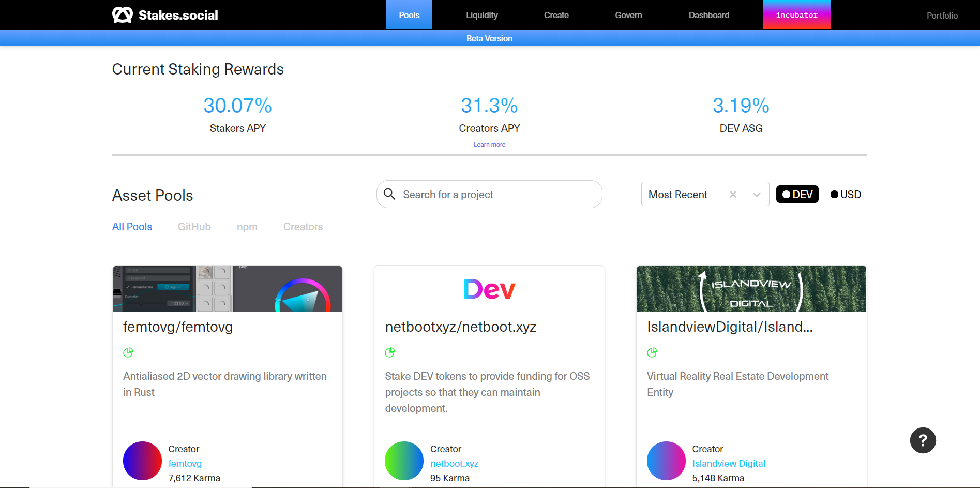980x488 pixels.
Task: Go to Portfolio
Action: (942, 16)
